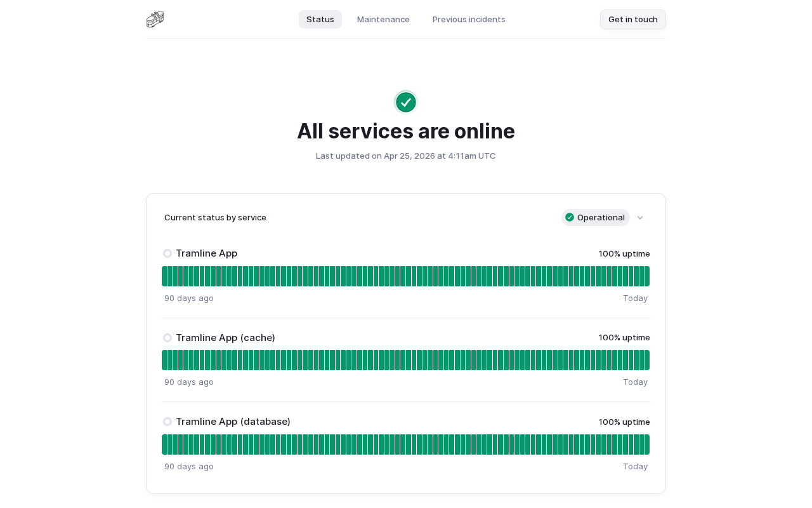Screen dimensions: 812x508
Task: Open the Previous incidents tab
Action: (469, 19)
